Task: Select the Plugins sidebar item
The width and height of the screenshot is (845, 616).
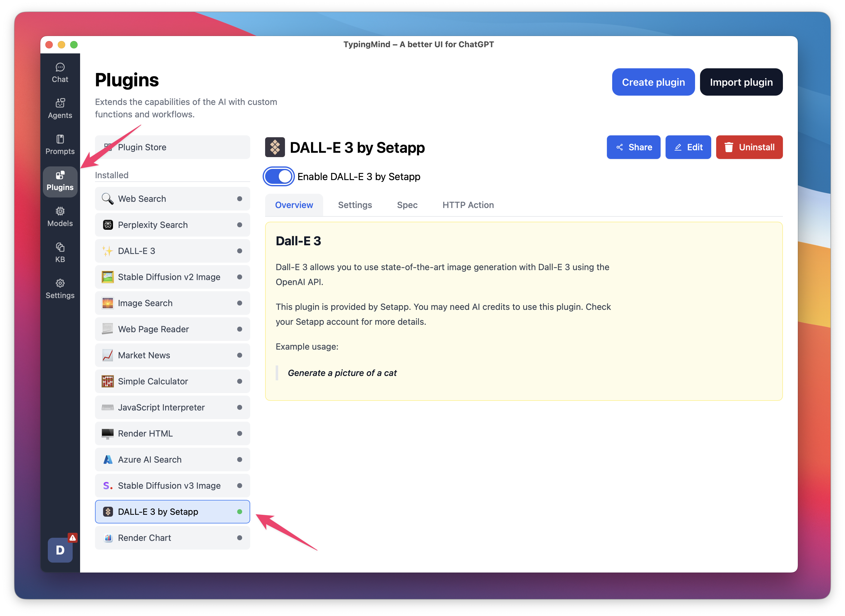Action: [x=60, y=181]
